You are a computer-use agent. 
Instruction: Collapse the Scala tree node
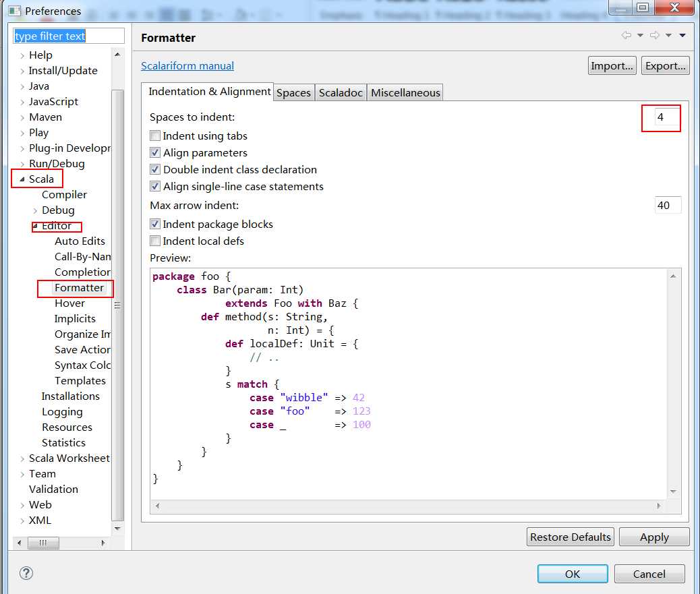[22, 179]
